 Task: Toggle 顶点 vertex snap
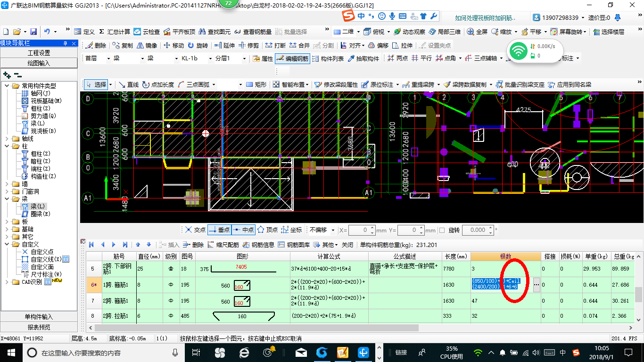[267, 230]
